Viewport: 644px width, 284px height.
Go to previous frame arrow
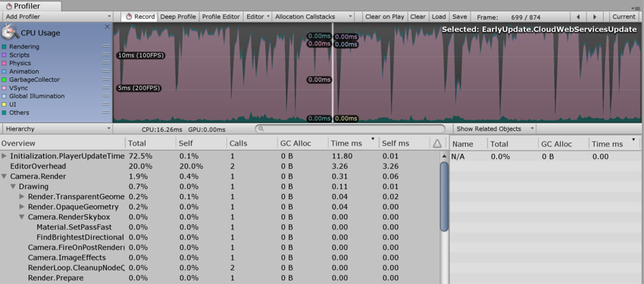click(578, 17)
